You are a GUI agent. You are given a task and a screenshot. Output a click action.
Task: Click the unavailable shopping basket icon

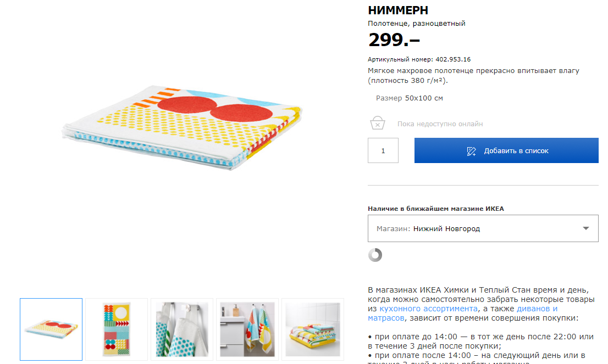pos(377,123)
